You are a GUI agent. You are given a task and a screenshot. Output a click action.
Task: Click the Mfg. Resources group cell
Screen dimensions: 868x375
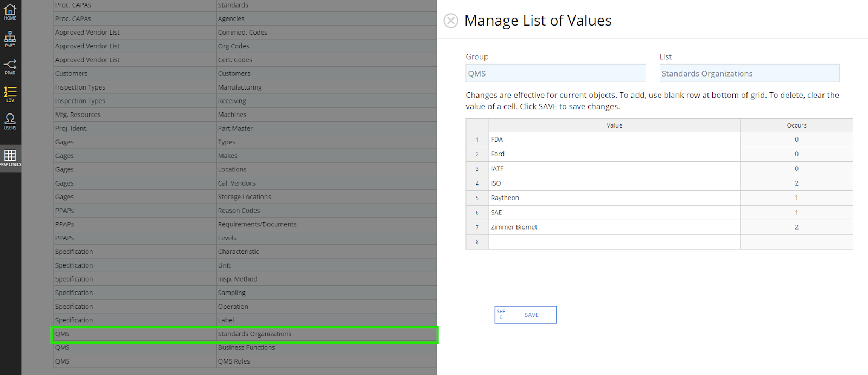(x=135, y=115)
